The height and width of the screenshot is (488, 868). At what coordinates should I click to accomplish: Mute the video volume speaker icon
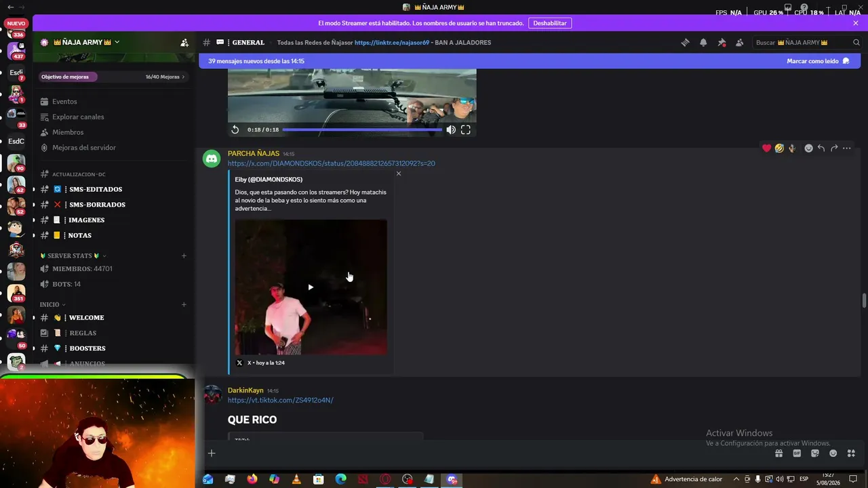(451, 129)
